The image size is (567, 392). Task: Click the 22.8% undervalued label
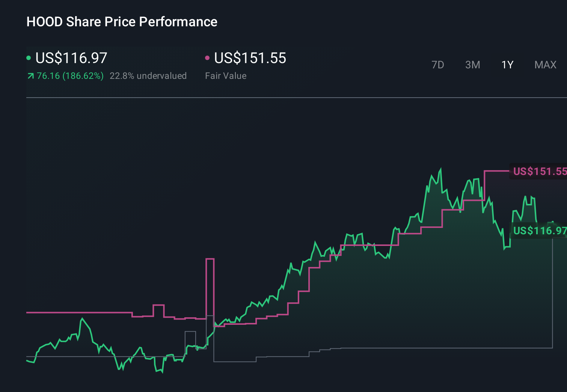[x=148, y=75]
